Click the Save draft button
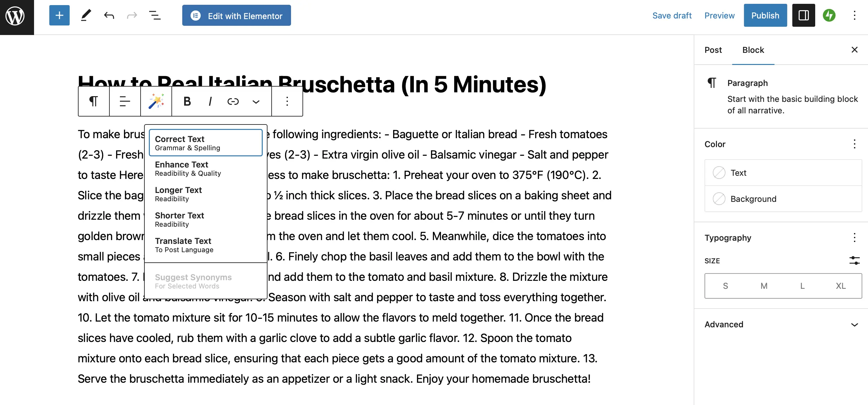 point(671,16)
